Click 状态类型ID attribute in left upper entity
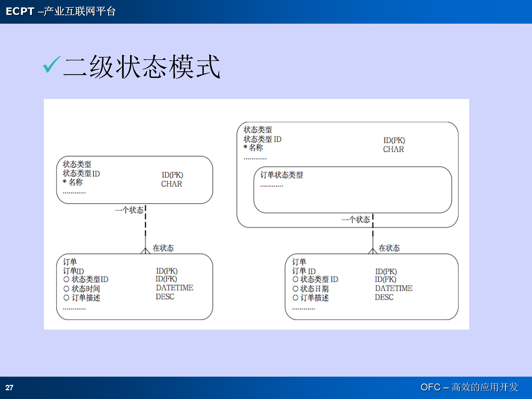Viewport: 532px width, 399px height. 81,173
